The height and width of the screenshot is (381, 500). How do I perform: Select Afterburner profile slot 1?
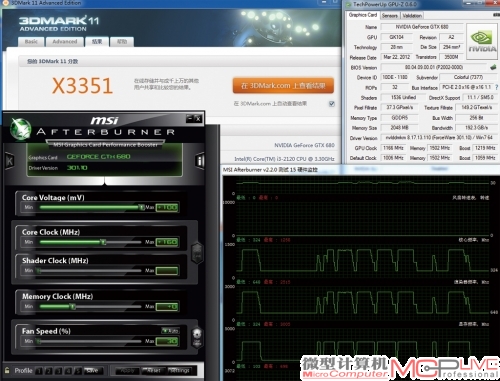[x=39, y=371]
